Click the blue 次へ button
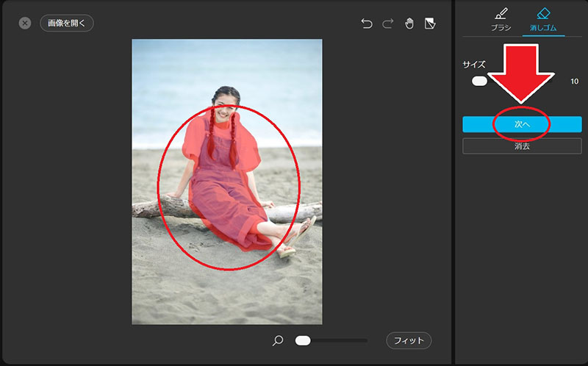 pyautogui.click(x=522, y=124)
